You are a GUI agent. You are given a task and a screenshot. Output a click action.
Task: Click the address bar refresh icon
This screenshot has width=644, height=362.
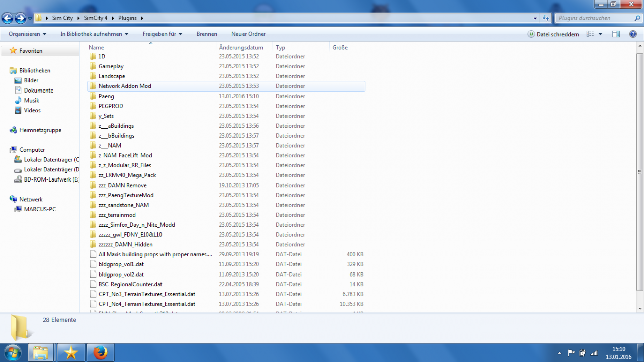tap(546, 18)
